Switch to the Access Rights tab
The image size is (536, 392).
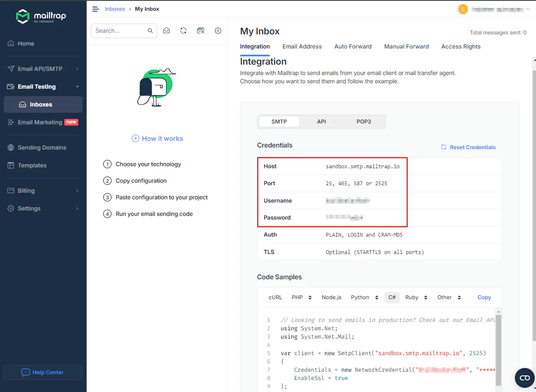461,46
